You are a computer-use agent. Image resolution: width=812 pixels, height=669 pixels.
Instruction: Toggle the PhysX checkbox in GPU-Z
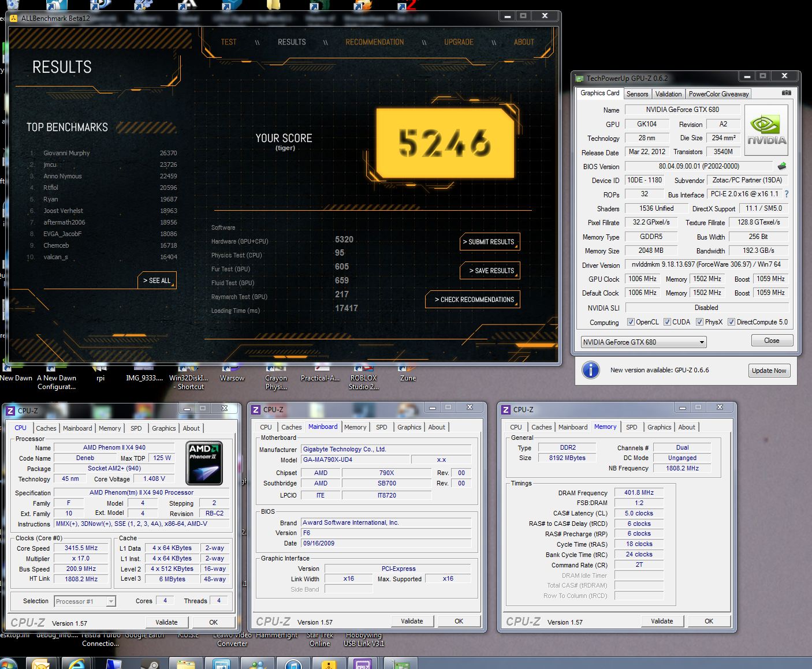699,322
